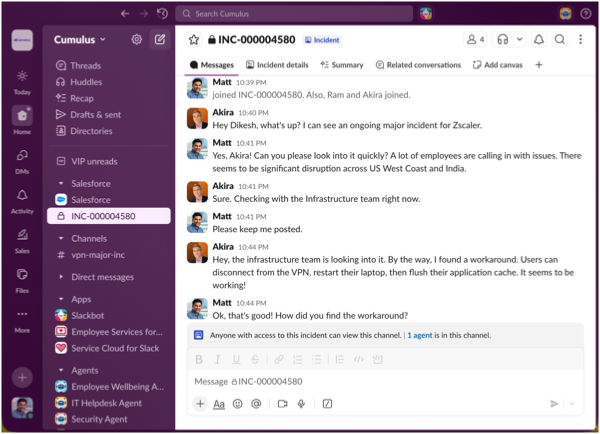The width and height of the screenshot is (600, 434).
Task: Toggle underline formatting in composer
Action: (x=236, y=360)
